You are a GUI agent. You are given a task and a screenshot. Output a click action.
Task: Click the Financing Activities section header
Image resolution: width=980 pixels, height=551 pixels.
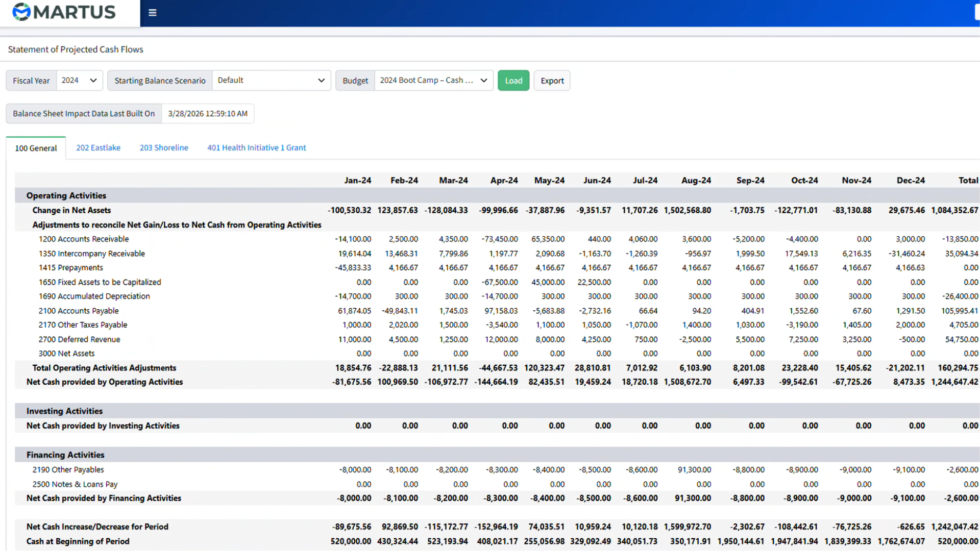point(65,455)
